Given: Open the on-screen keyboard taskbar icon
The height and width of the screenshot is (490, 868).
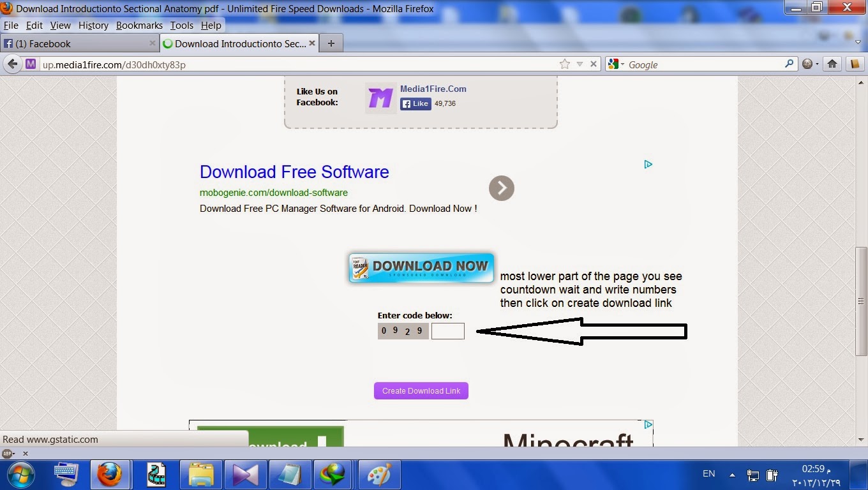Looking at the screenshot, I should [x=66, y=475].
